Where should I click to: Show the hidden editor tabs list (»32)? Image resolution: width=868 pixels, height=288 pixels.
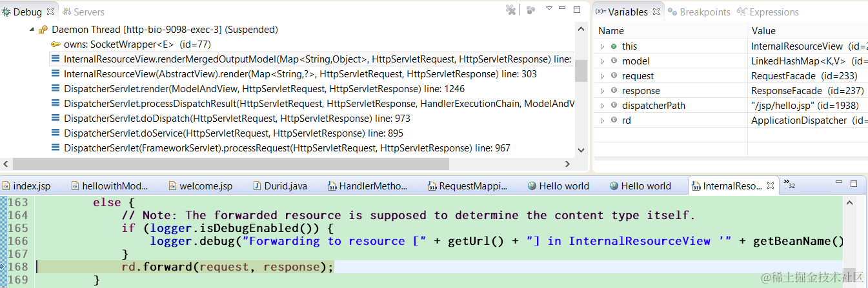coord(789,184)
